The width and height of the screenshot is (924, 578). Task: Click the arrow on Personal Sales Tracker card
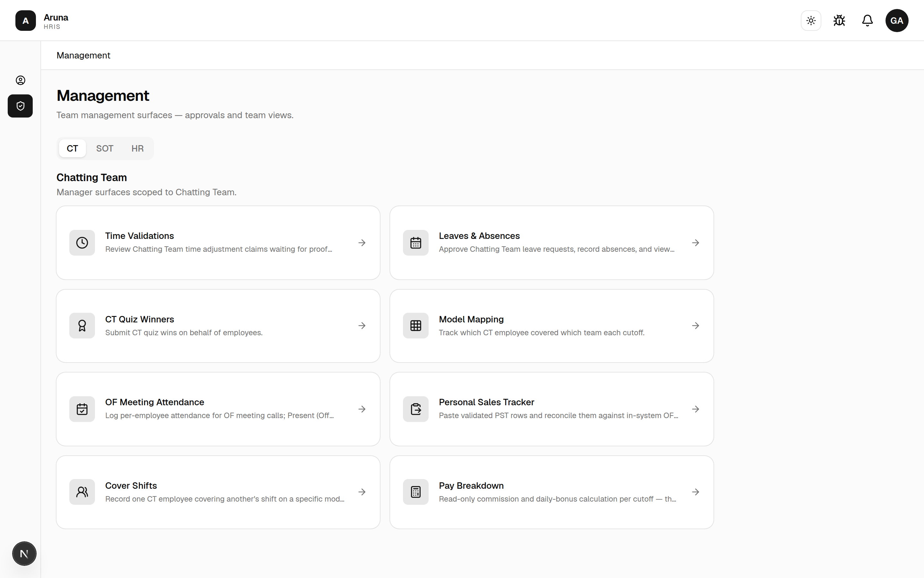696,409
